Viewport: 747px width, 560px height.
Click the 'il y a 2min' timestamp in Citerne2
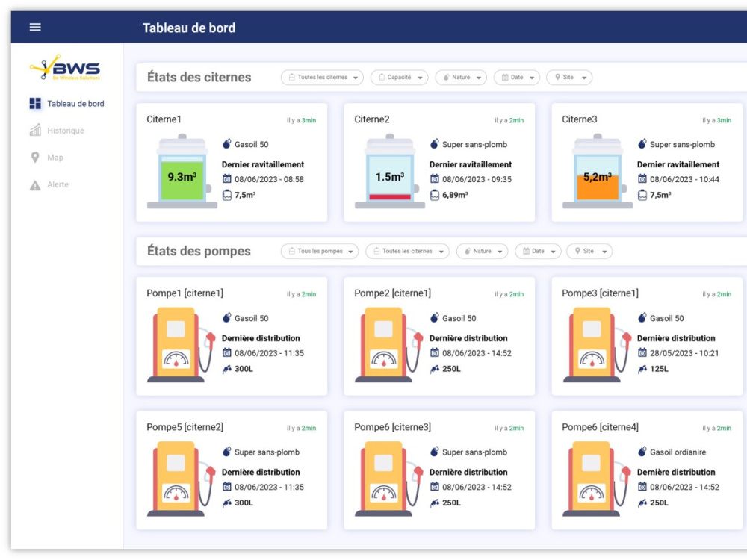coord(509,120)
